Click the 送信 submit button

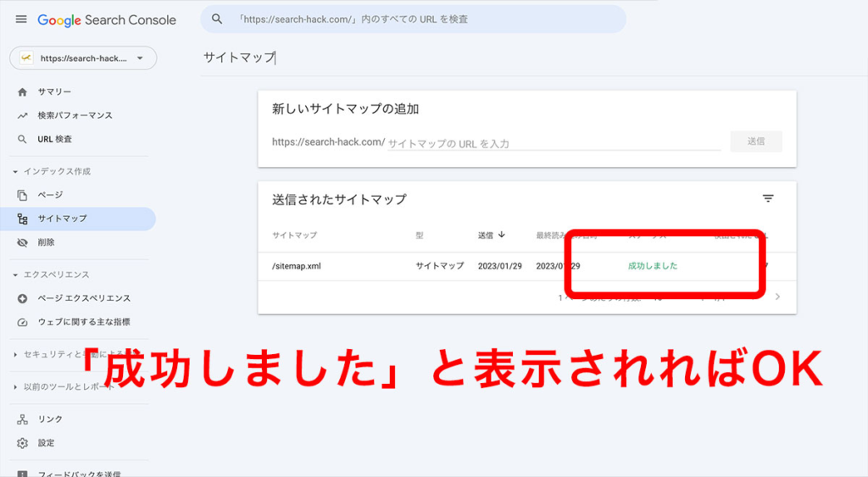coord(756,141)
